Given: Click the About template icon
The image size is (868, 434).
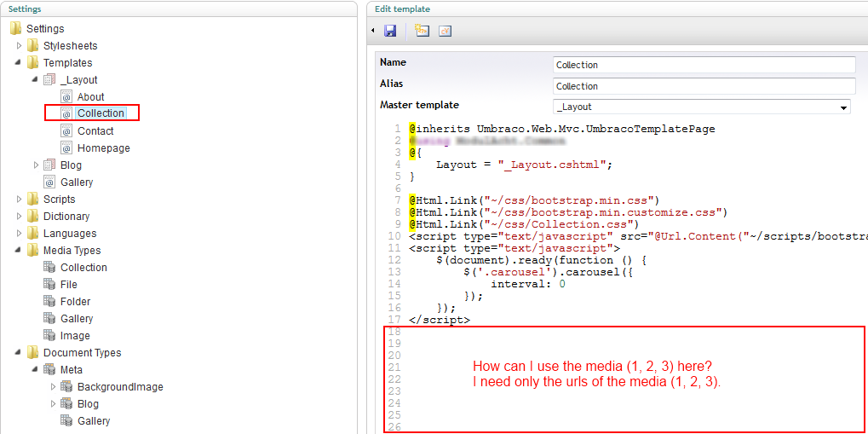Looking at the screenshot, I should (67, 97).
